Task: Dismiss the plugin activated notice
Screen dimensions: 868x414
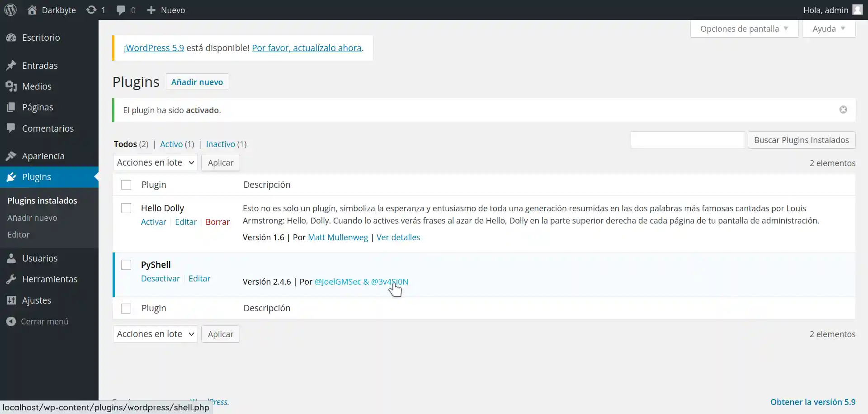Action: pos(843,110)
